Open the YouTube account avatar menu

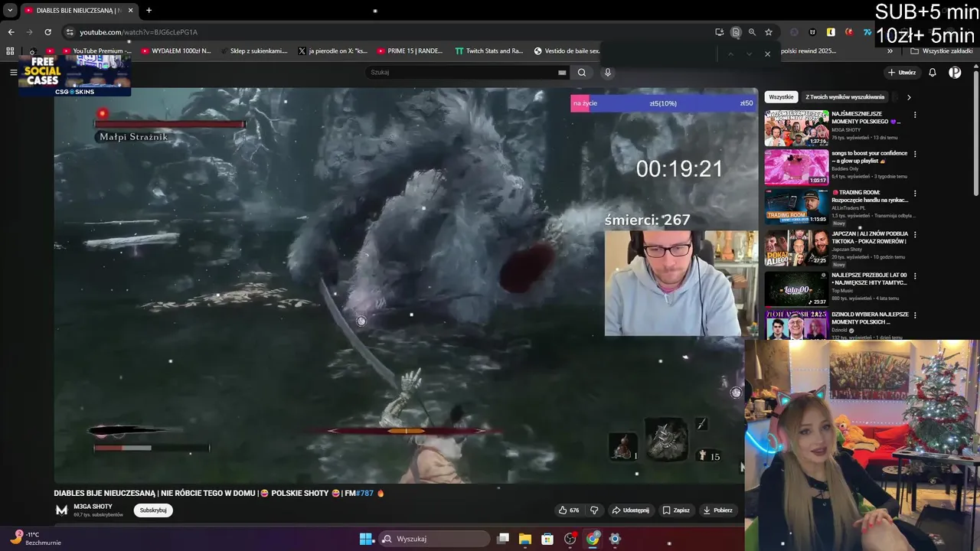(955, 73)
